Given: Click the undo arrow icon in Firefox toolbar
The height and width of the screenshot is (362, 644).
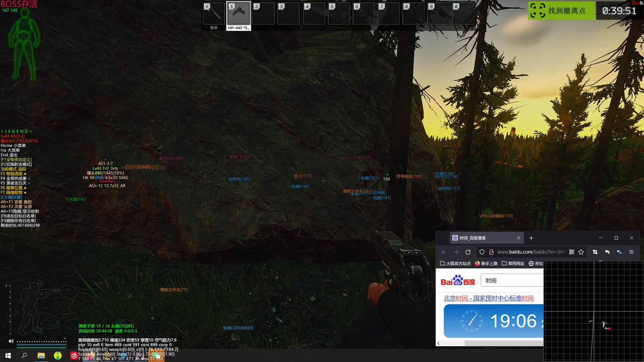Looking at the screenshot, I should (607, 252).
